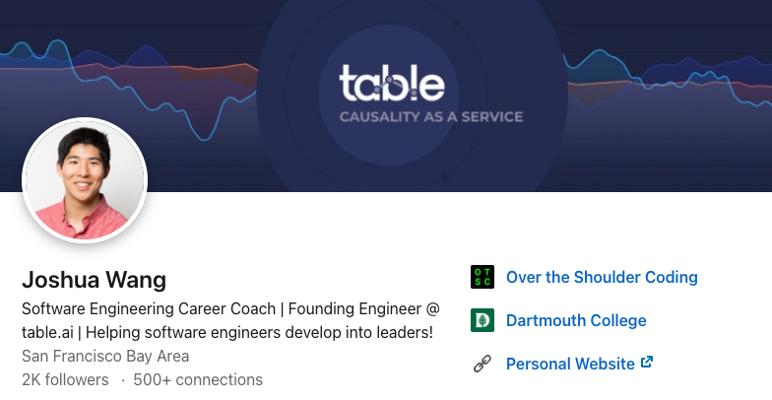Open the Dartmouth College link

pyautogui.click(x=575, y=320)
